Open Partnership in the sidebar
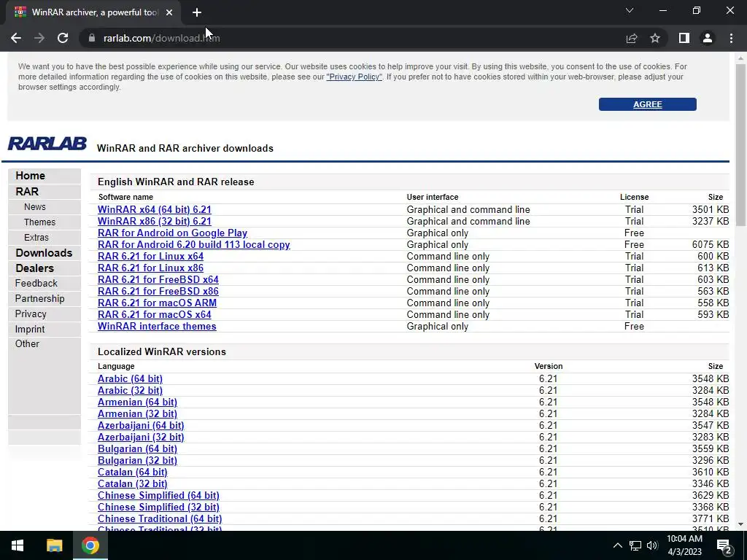Screen dimensions: 747x560 coord(39,298)
